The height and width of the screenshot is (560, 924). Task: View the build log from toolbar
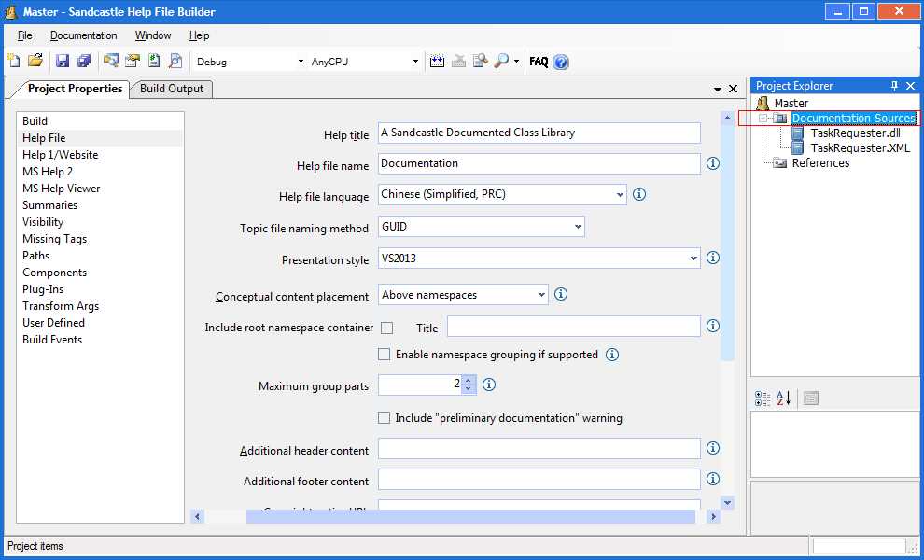481,61
